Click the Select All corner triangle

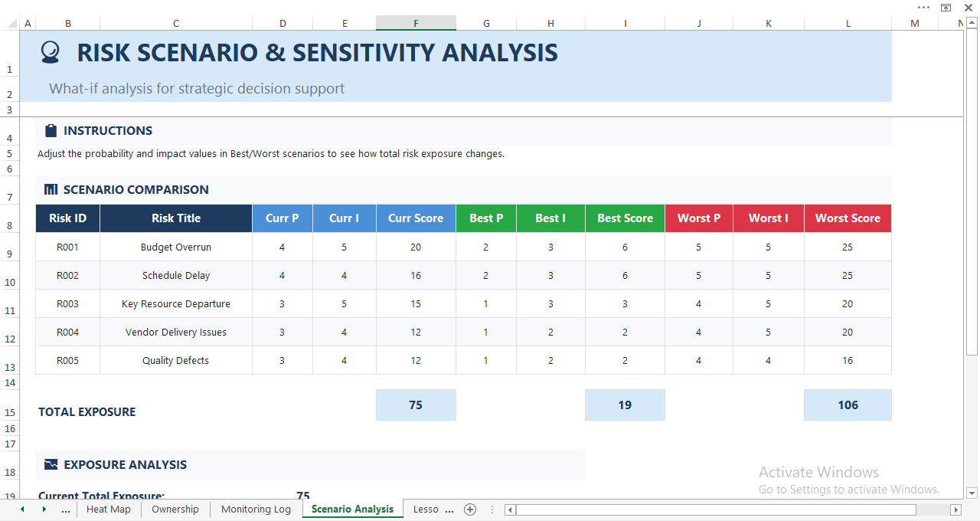[10, 24]
